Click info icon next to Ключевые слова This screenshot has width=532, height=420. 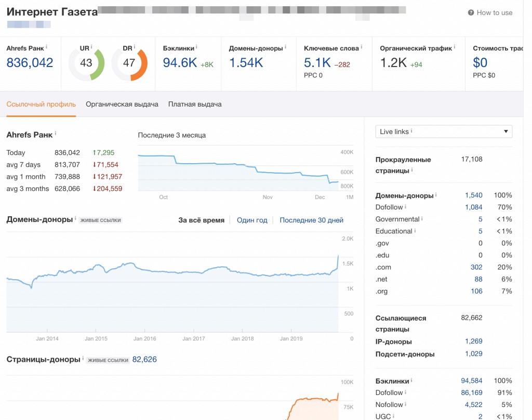[362, 47]
